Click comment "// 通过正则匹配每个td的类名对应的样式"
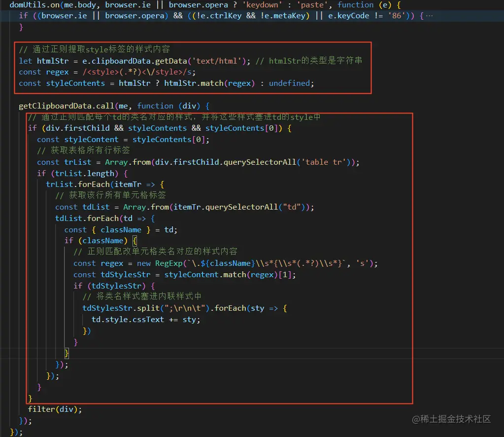 click(x=174, y=117)
